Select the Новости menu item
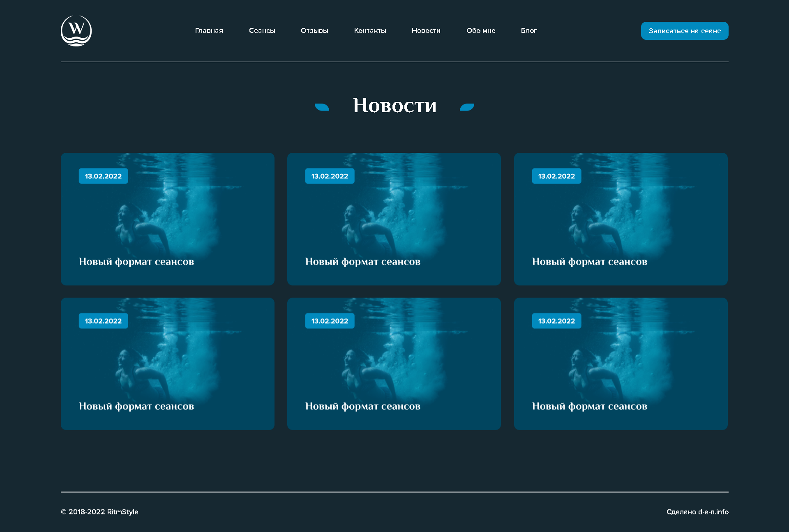 pyautogui.click(x=426, y=31)
